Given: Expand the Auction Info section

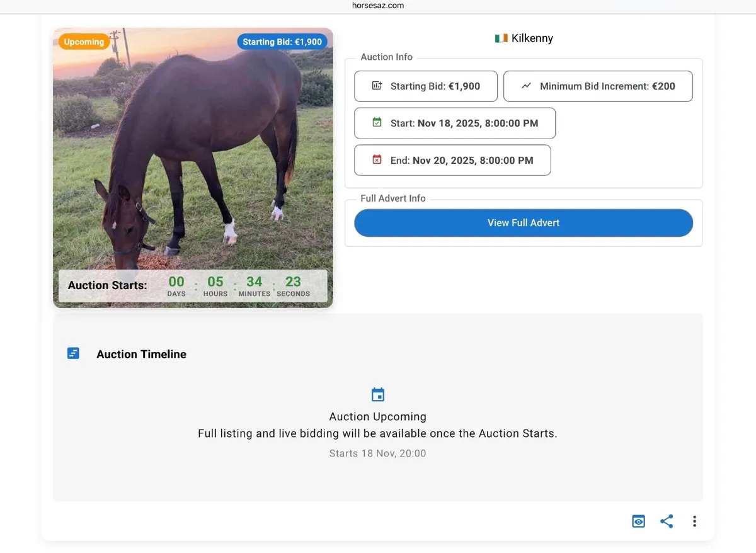Looking at the screenshot, I should point(386,57).
